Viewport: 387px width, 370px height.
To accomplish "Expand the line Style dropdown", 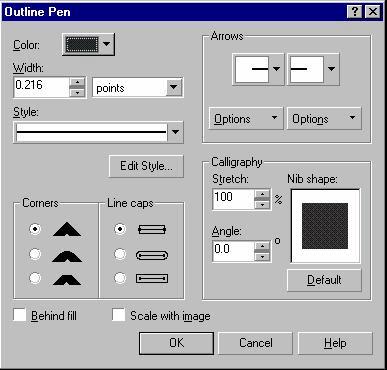I will point(98,132).
